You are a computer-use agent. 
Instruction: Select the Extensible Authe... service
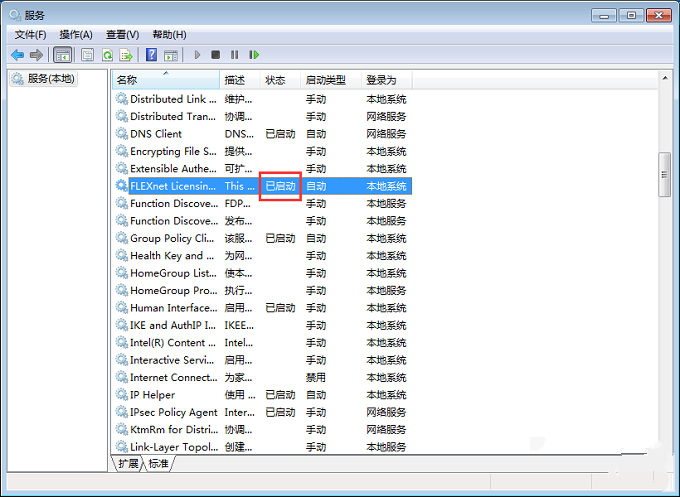[x=262, y=168]
